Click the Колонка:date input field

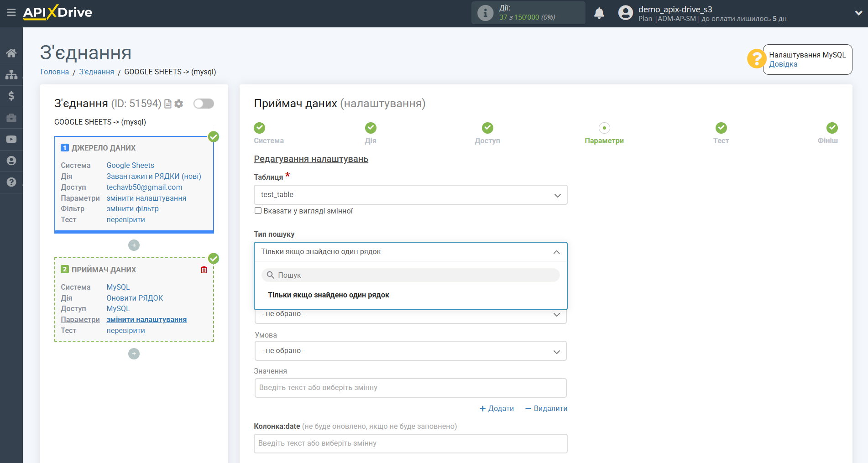tap(411, 443)
